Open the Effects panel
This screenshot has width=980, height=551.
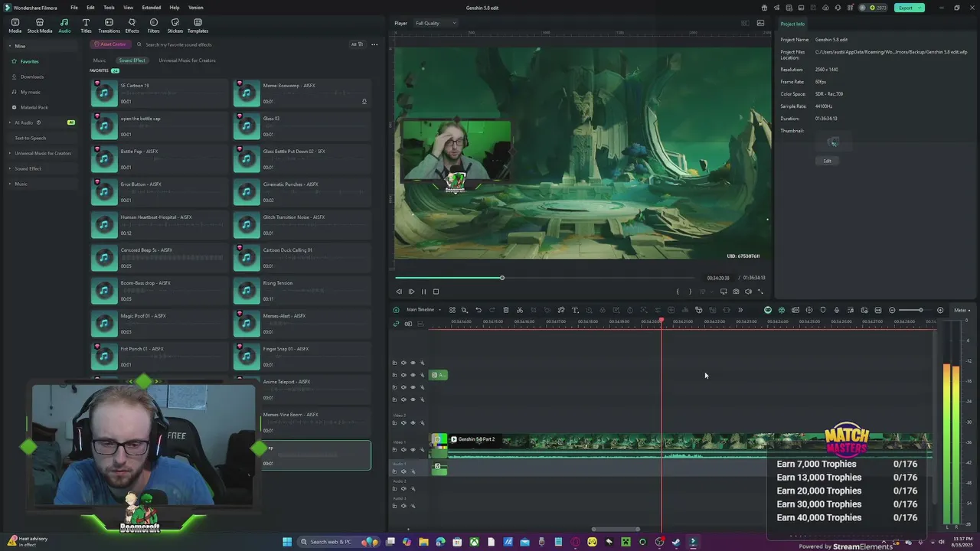[132, 25]
